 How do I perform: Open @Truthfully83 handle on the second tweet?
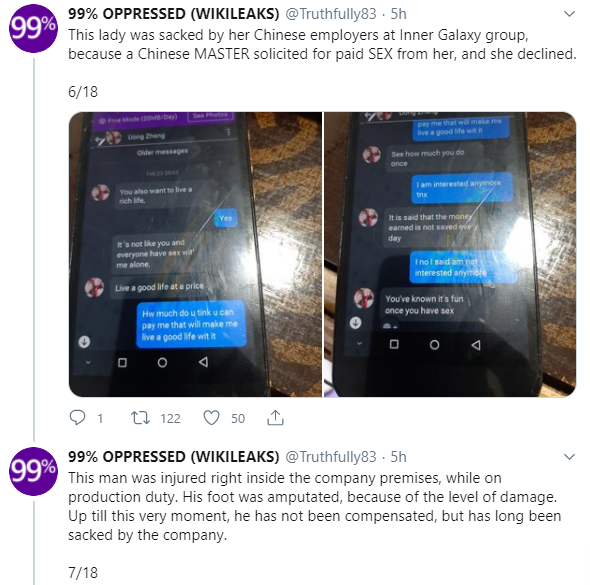click(331, 457)
